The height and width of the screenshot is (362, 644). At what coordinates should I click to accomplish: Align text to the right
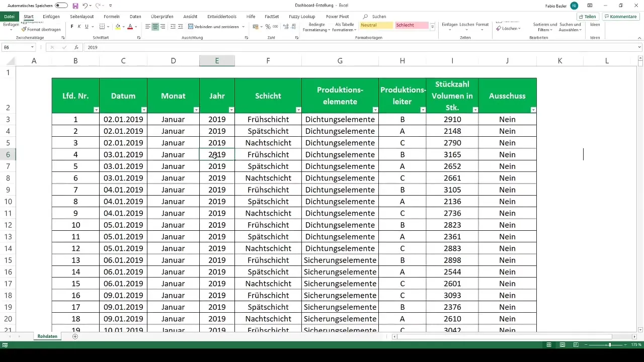tap(163, 27)
